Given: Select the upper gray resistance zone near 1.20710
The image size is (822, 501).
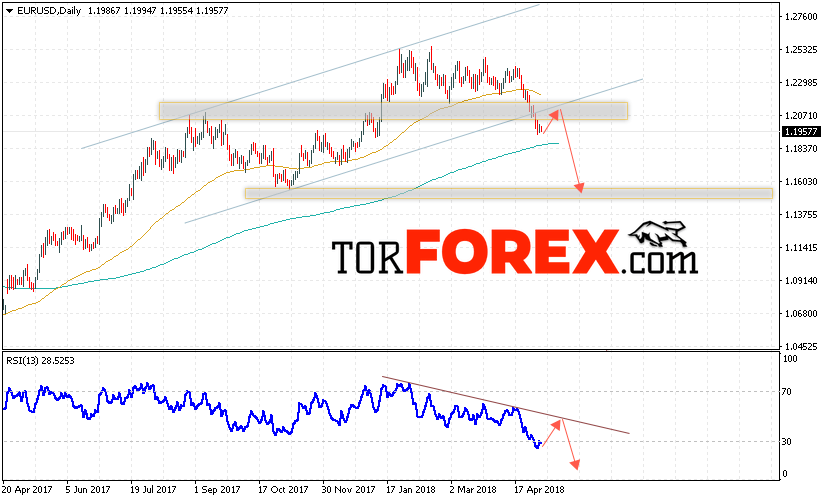Looking at the screenshot, I should pyautogui.click(x=393, y=111).
